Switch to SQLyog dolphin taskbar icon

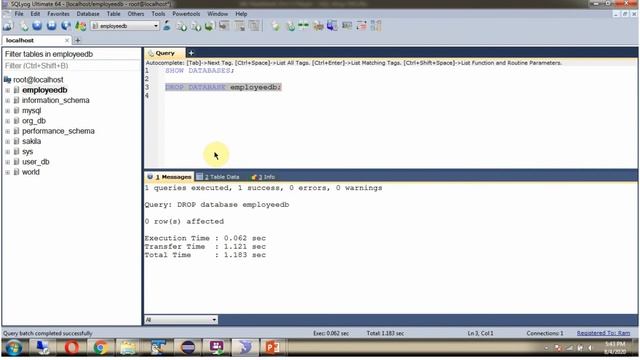(x=245, y=348)
